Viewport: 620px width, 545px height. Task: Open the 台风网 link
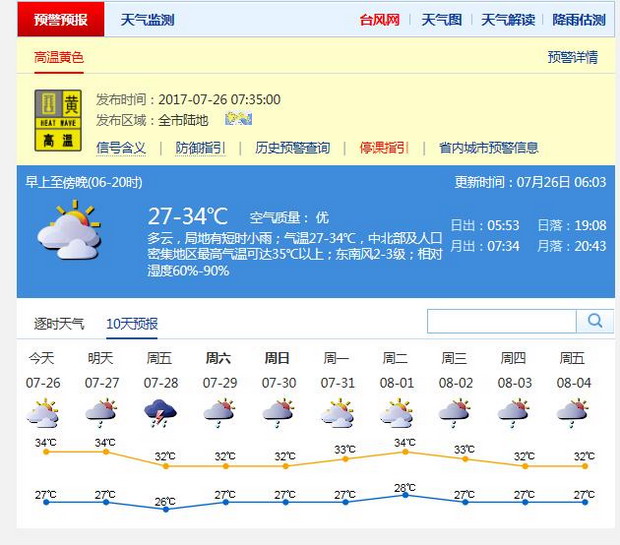pyautogui.click(x=380, y=20)
